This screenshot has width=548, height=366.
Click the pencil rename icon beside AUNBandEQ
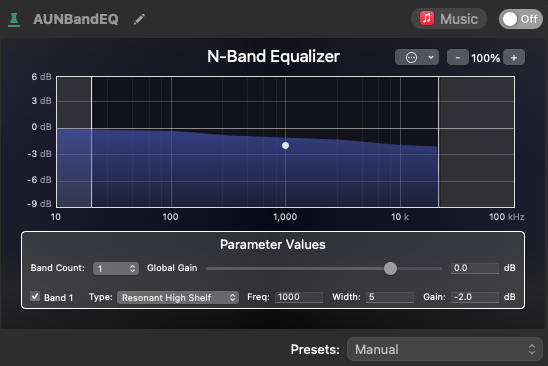(x=139, y=19)
